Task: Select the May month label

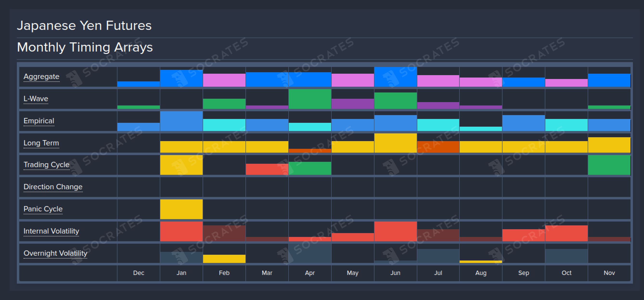Action: (353, 273)
